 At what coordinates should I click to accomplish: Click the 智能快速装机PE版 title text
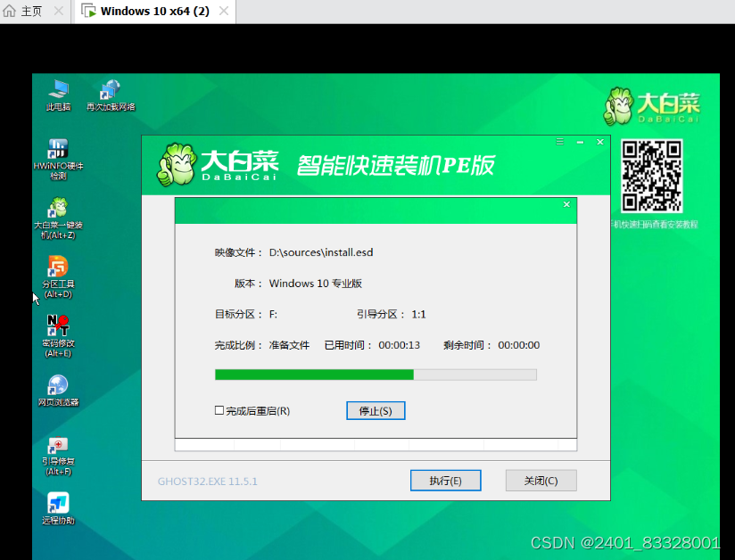coord(396,165)
